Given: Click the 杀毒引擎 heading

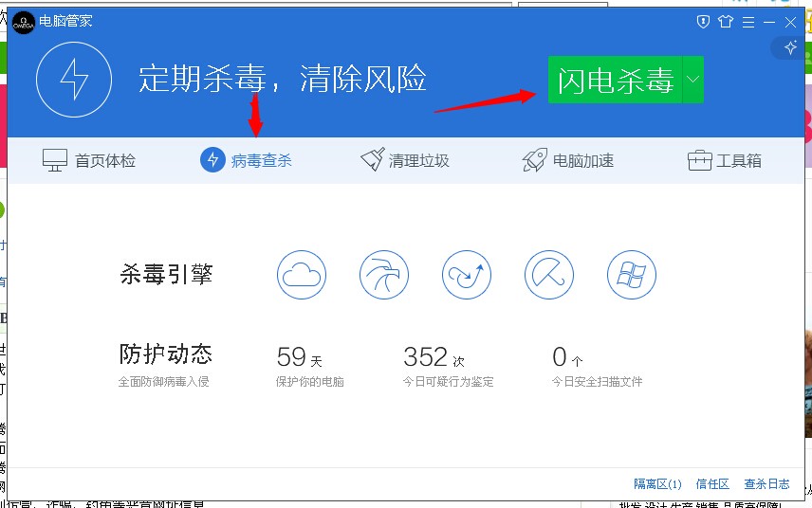Looking at the screenshot, I should coord(166,274).
